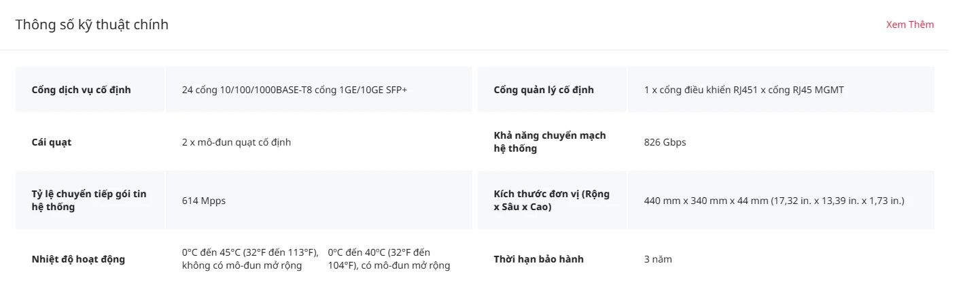980x287 pixels.
Task: Click the 3 năm warranty value
Action: pyautogui.click(x=658, y=259)
